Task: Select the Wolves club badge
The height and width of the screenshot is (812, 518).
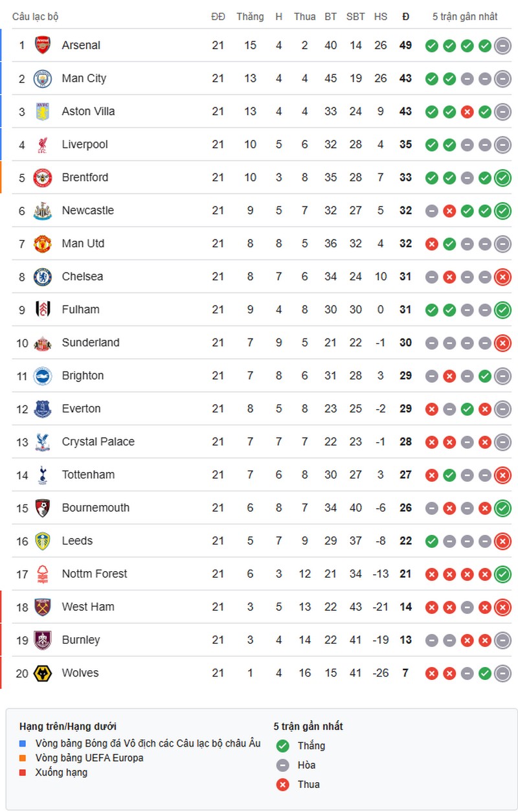Action: point(42,673)
